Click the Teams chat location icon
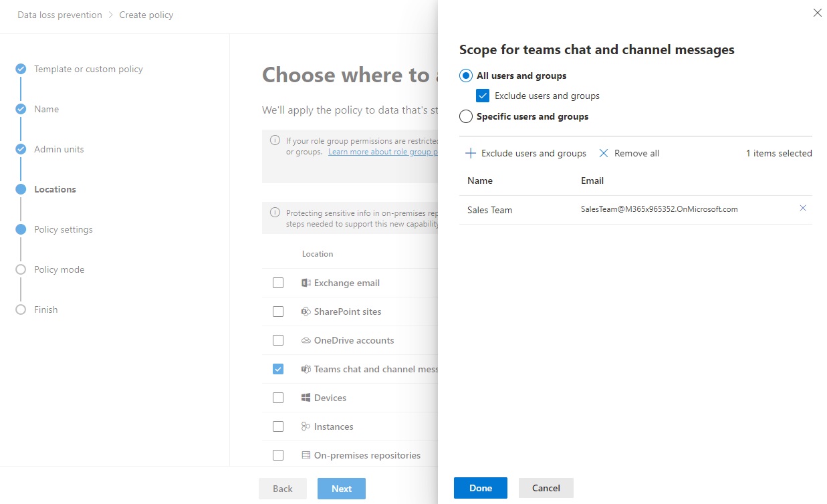The height and width of the screenshot is (504, 827). 306,369
